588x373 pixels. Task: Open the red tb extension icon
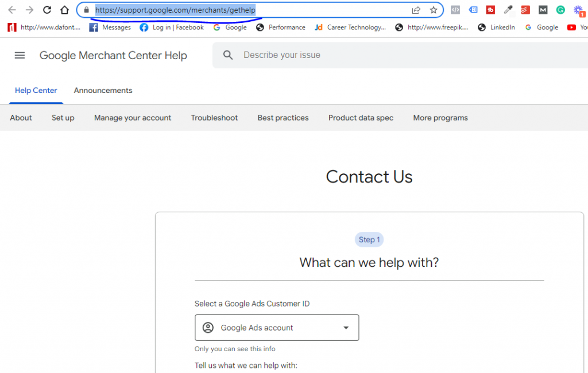490,10
